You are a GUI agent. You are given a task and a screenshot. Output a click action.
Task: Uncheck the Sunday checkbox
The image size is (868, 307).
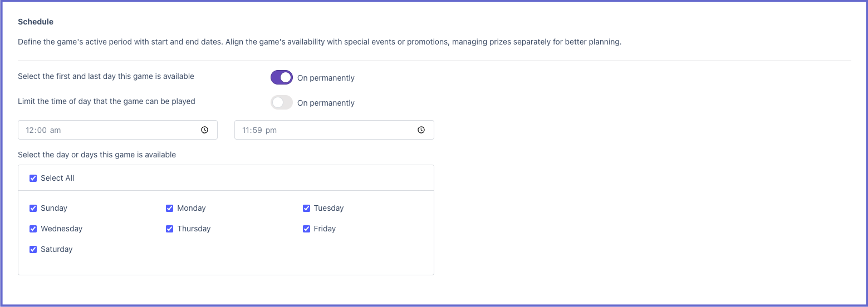[x=33, y=208]
